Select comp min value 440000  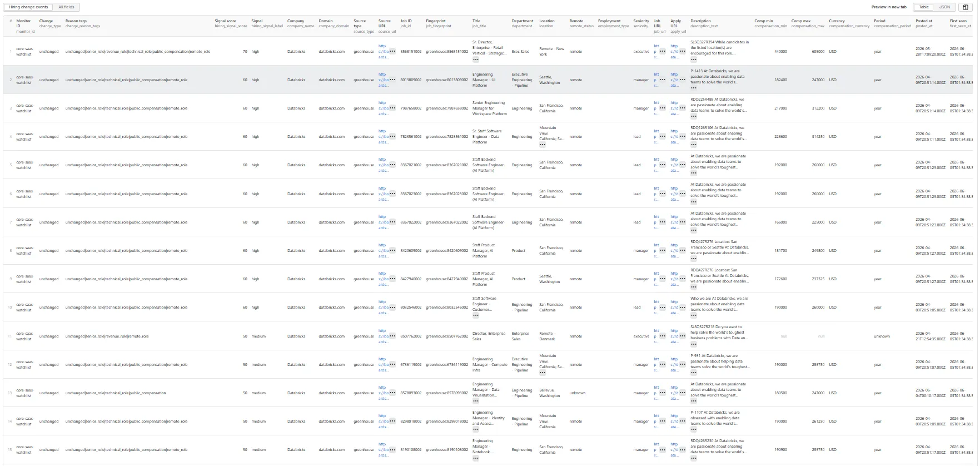click(780, 51)
